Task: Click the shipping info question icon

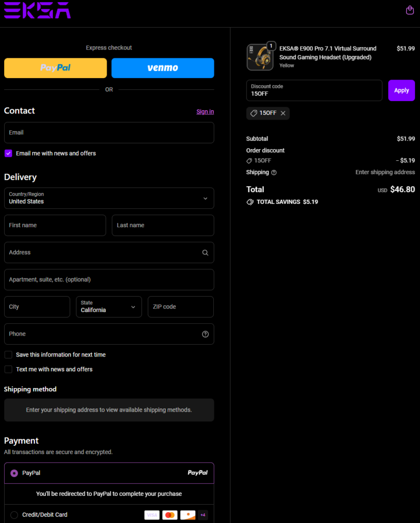Action: click(x=274, y=173)
